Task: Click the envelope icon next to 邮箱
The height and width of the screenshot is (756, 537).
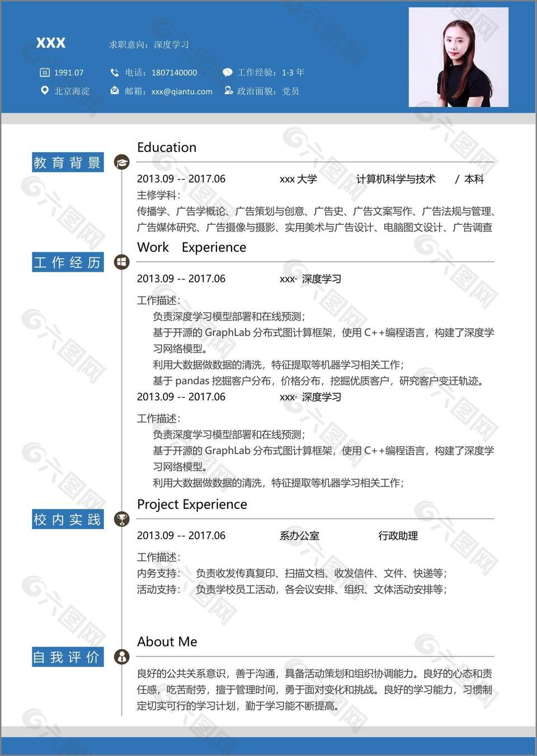Action: coord(115,91)
